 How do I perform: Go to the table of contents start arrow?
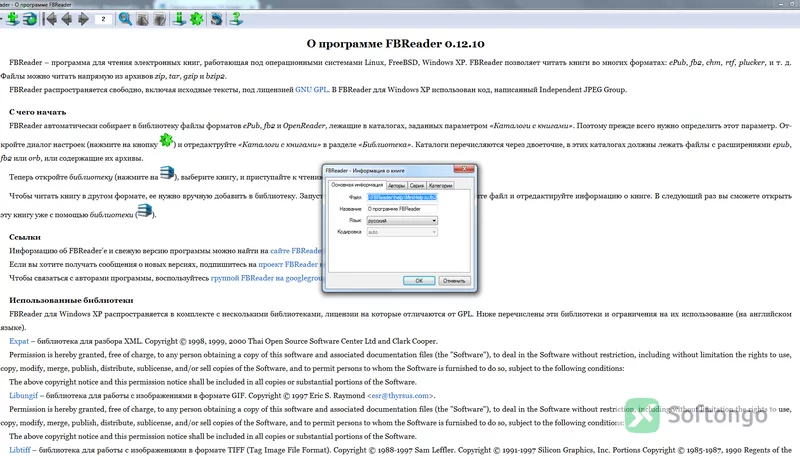pos(50,19)
